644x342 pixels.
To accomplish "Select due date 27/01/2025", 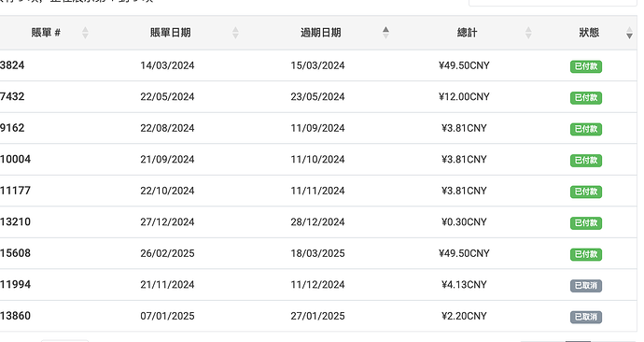I will [317, 316].
